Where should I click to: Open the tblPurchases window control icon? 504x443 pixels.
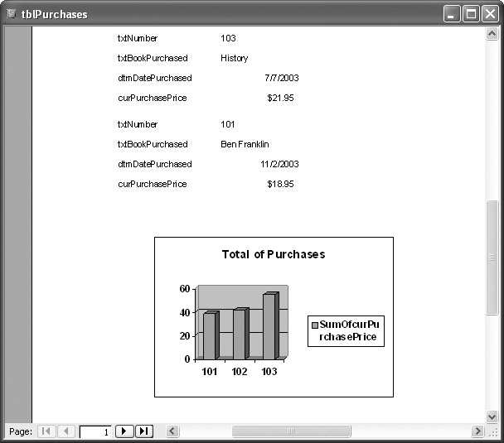(x=12, y=14)
